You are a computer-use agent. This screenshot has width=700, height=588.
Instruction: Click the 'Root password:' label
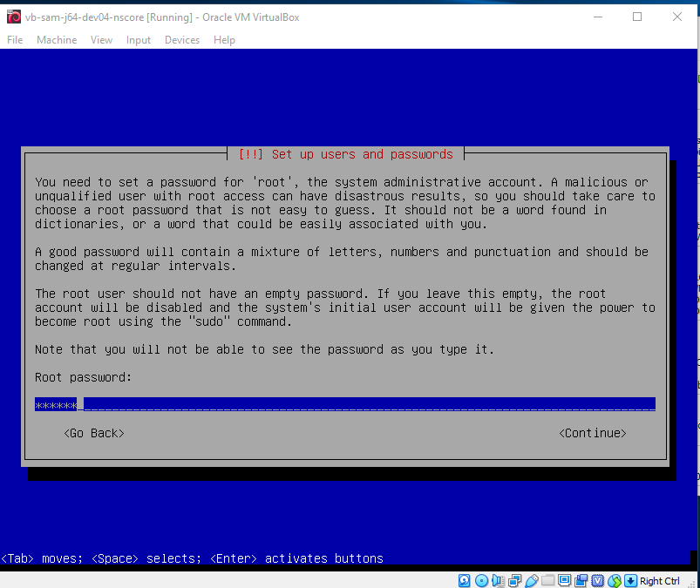[84, 377]
